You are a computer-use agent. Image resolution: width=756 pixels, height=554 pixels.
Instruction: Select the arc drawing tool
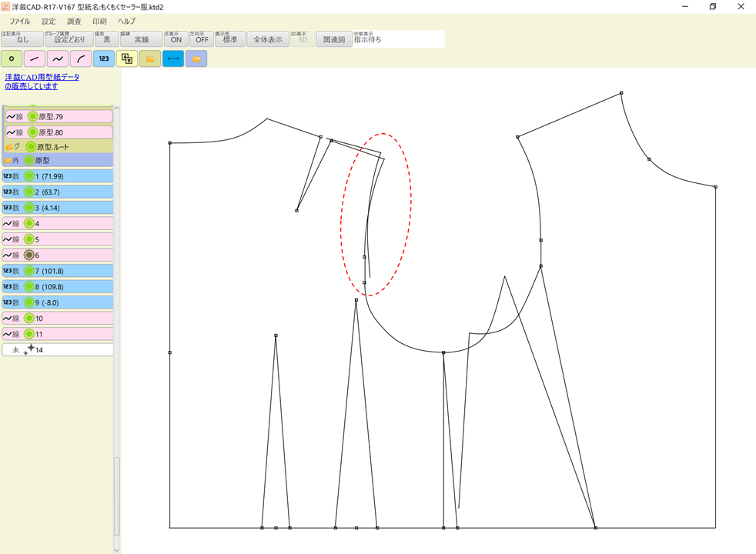[80, 58]
